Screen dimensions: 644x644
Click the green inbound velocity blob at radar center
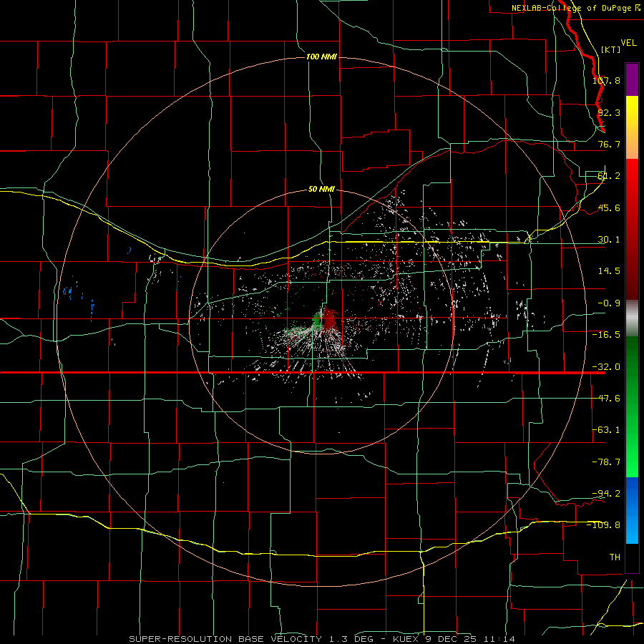point(317,319)
